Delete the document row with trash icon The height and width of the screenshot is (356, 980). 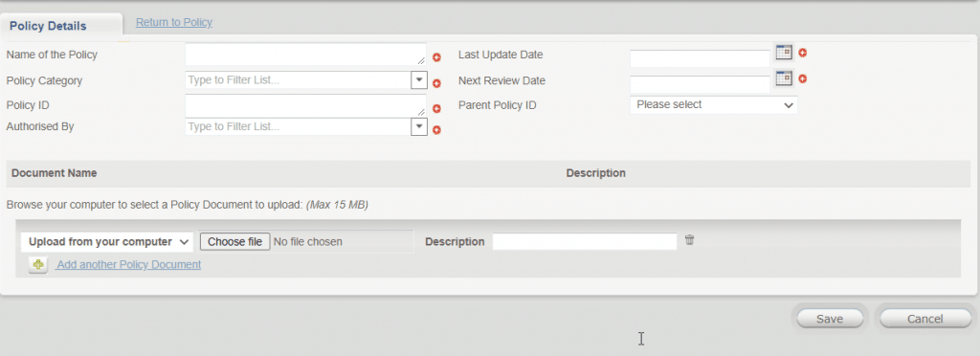(x=689, y=240)
